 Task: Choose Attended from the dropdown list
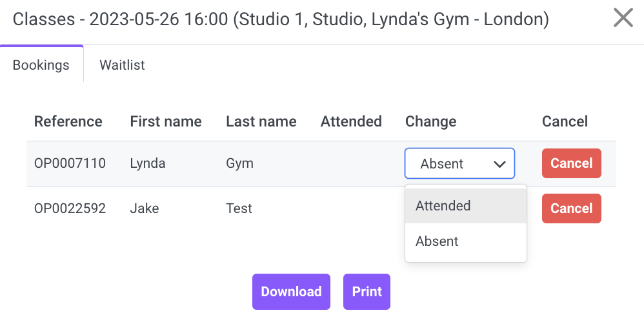(x=466, y=206)
